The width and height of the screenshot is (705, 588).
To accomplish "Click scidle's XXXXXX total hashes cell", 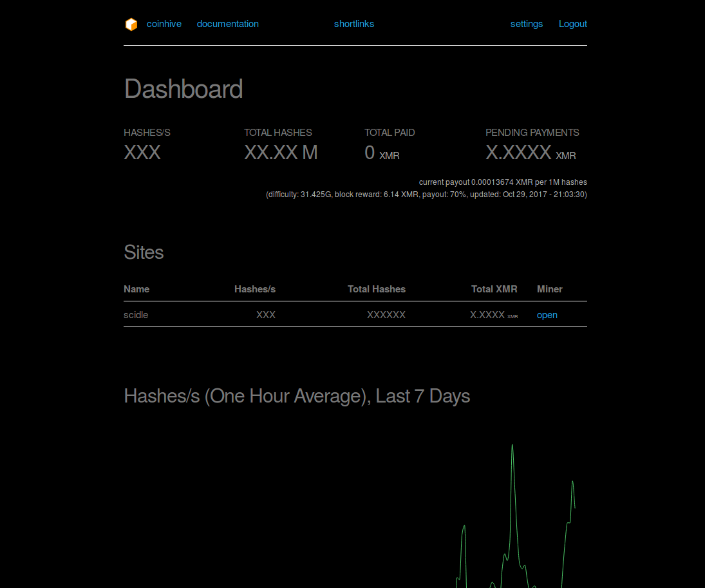I will tap(386, 315).
